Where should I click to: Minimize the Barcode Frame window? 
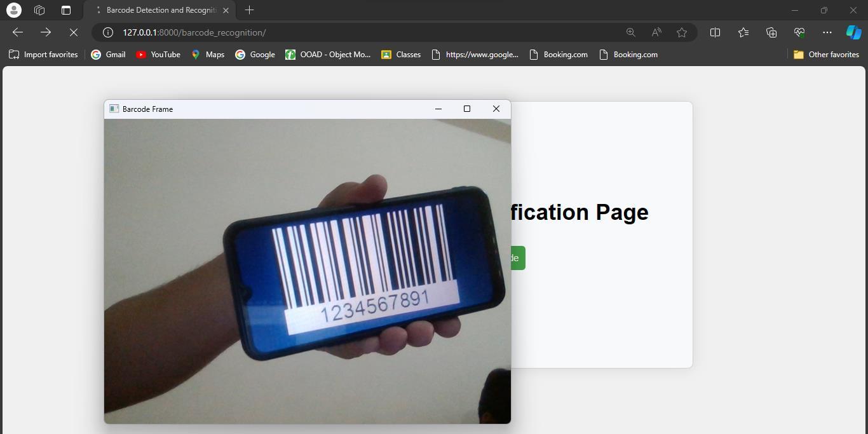pos(438,109)
